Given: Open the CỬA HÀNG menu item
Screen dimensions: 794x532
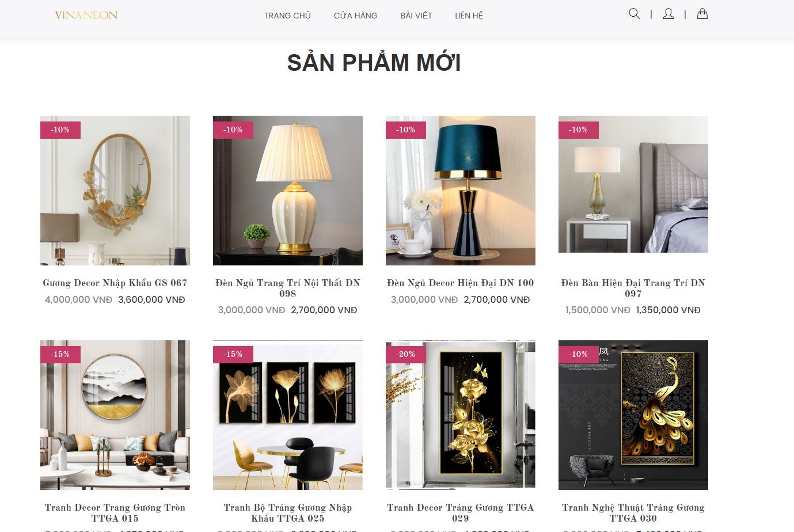Looking at the screenshot, I should point(355,16).
